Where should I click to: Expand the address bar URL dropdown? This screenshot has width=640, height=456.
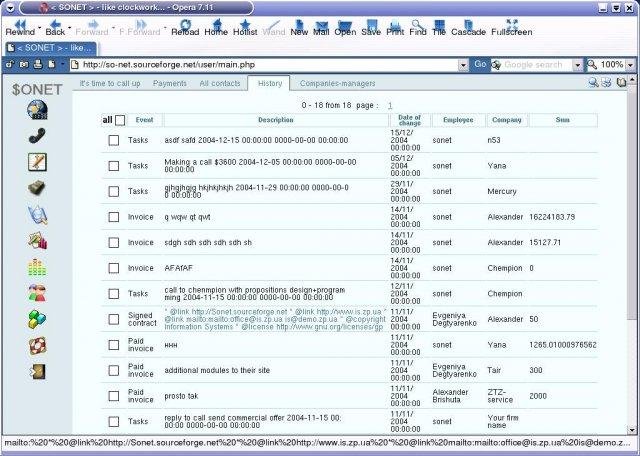[463, 65]
